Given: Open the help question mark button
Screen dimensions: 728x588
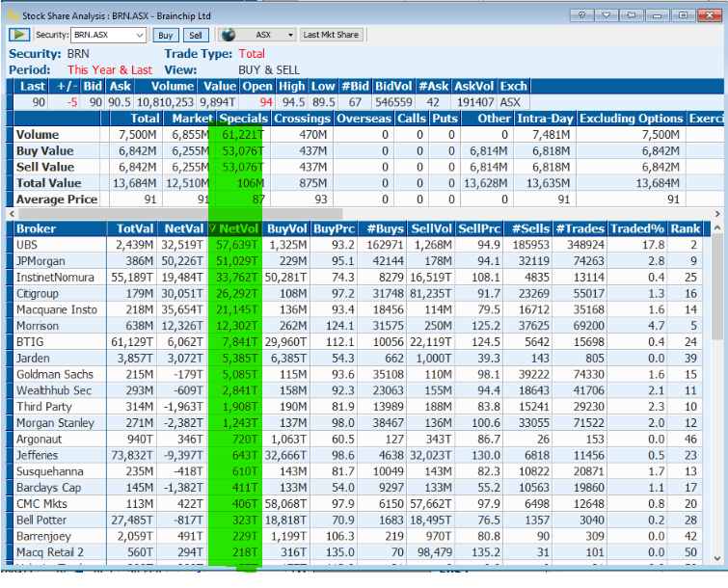Looking at the screenshot, I should 581,14.
